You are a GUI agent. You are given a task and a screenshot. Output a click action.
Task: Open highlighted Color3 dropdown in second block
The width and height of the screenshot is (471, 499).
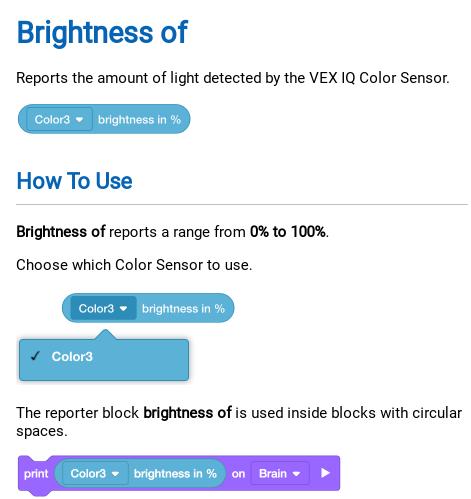tap(103, 308)
